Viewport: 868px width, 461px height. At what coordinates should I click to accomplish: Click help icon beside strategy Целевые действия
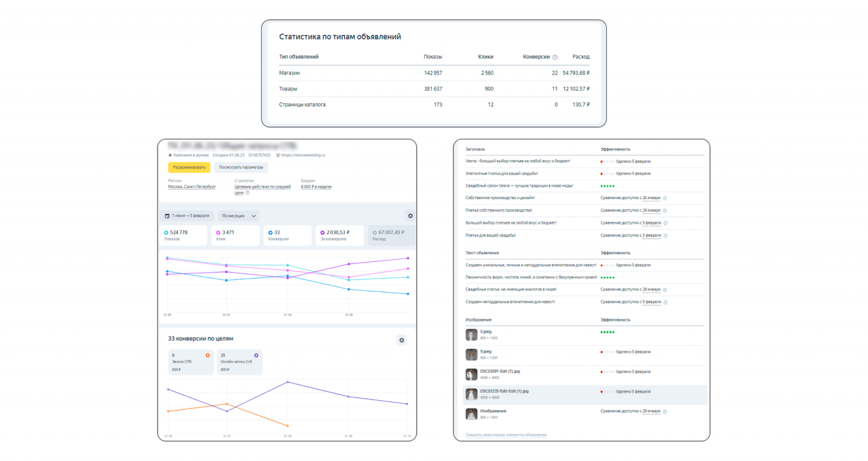click(247, 193)
